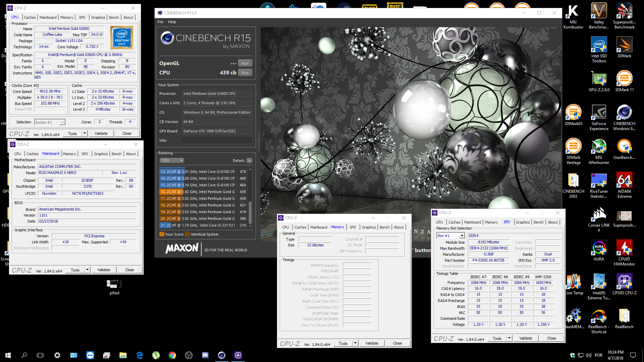
Task: Click Validate in top CPU-Z CPU window
Action: point(101,133)
